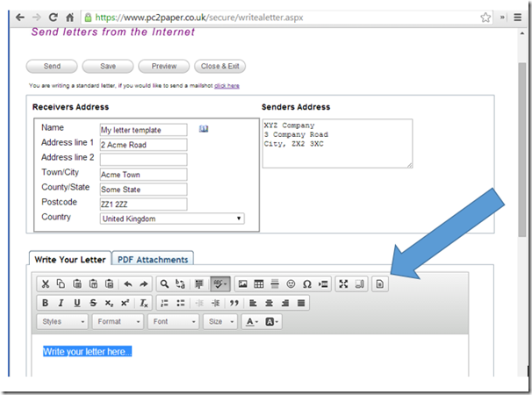
Task: Insert an image into the letter
Action: (242, 284)
